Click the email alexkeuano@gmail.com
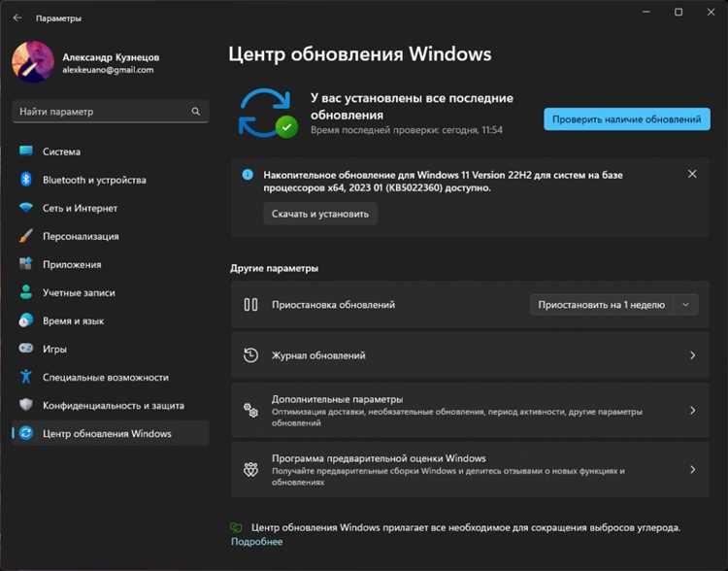728x571 pixels. [108, 70]
